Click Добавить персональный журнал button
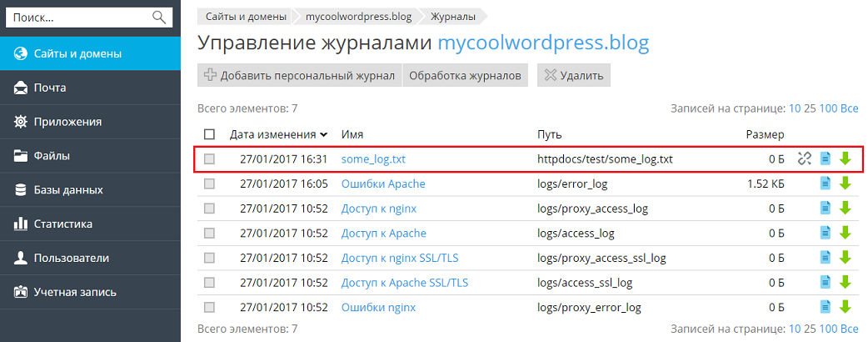 pos(299,75)
